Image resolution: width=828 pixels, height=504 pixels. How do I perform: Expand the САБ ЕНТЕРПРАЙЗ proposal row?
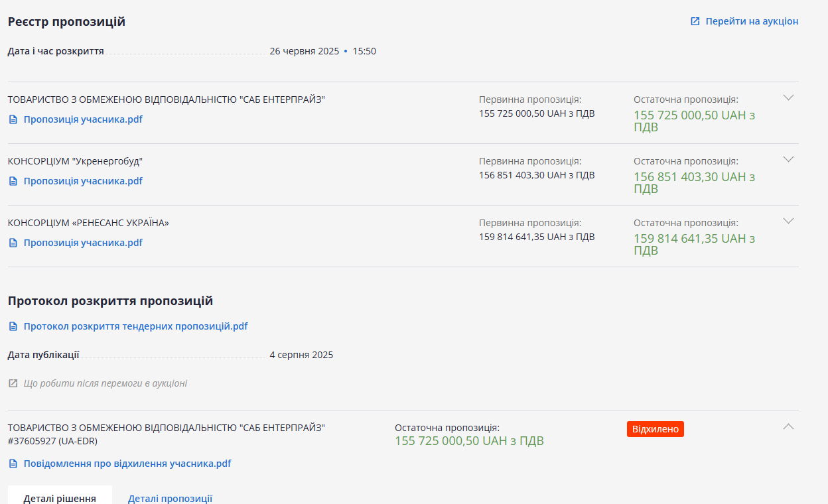coord(788,97)
